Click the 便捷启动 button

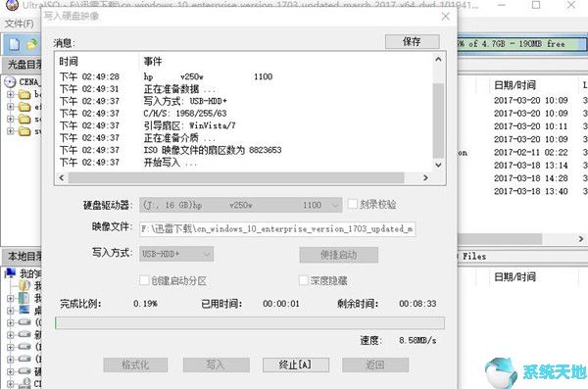[x=339, y=255]
